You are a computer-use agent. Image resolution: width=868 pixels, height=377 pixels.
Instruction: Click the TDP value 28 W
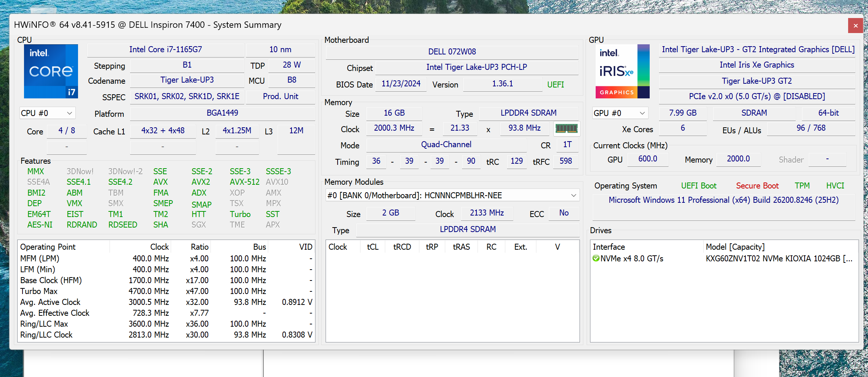(x=292, y=65)
